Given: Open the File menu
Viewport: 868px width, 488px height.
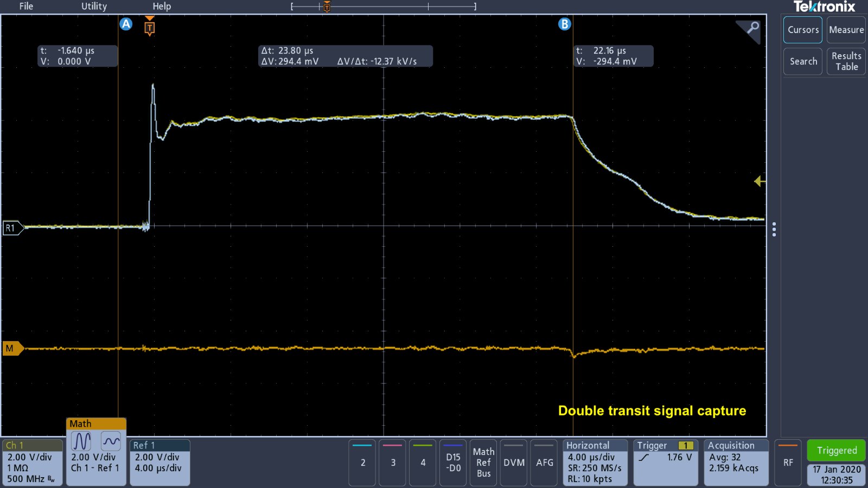Looking at the screenshot, I should 26,7.
